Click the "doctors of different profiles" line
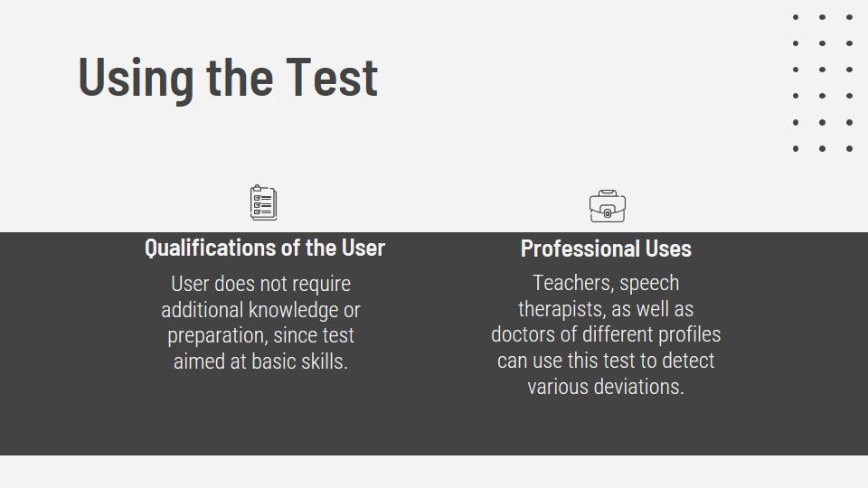The image size is (868, 488). [606, 334]
